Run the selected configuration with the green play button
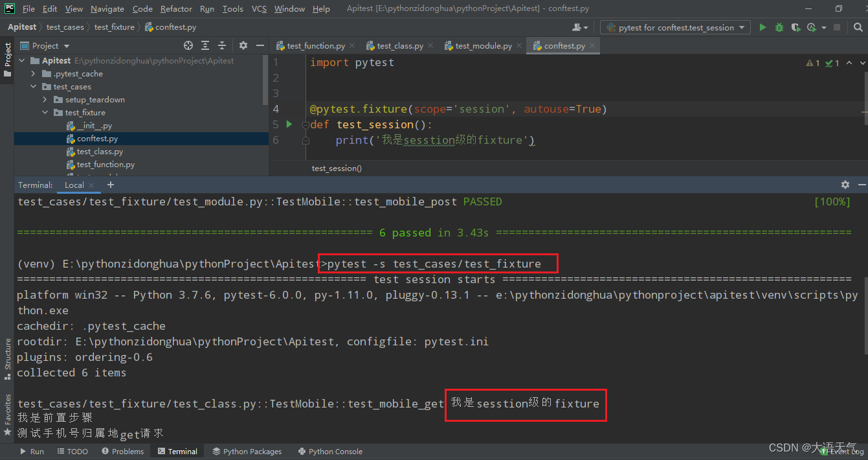 coord(762,27)
